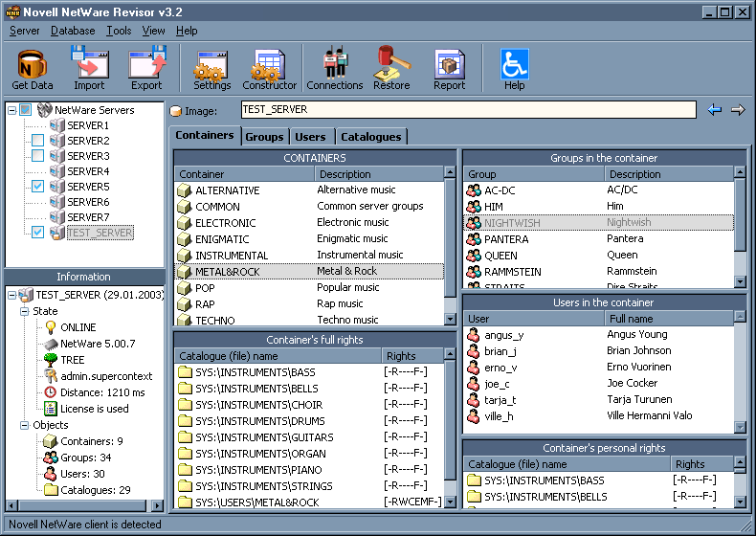
Task: Switch to the Catalogues tab
Action: tap(370, 137)
